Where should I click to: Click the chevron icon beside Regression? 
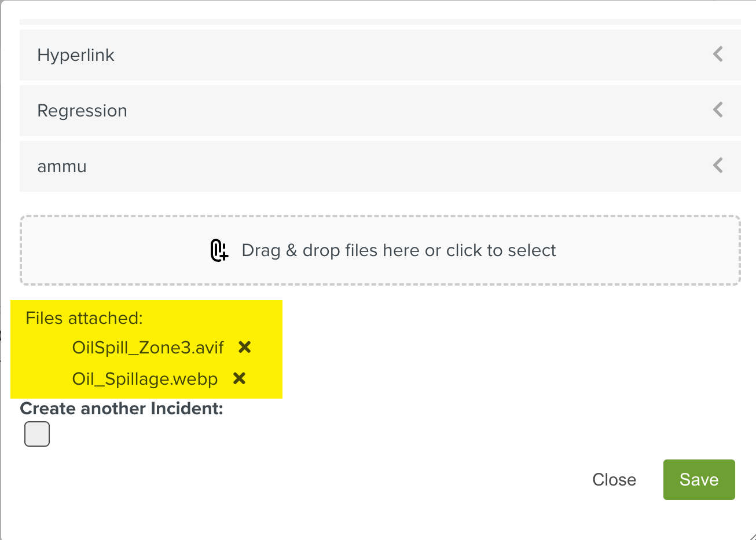pos(717,110)
